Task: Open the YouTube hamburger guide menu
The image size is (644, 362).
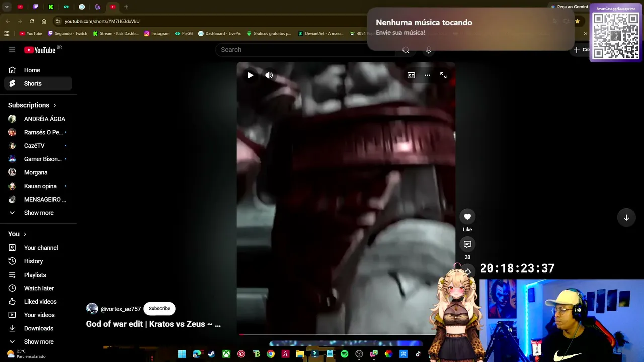Action: pos(12,50)
